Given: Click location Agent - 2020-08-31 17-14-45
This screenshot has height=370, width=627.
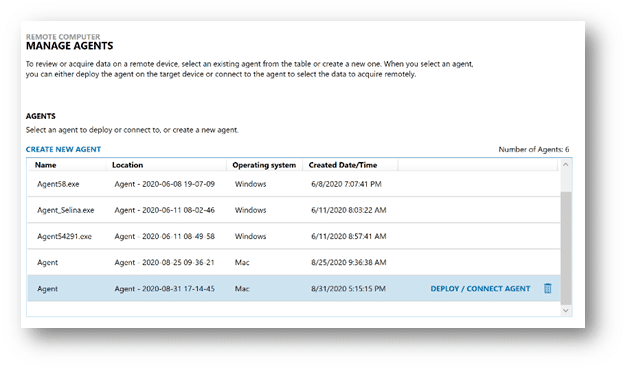Looking at the screenshot, I should pos(164,288).
